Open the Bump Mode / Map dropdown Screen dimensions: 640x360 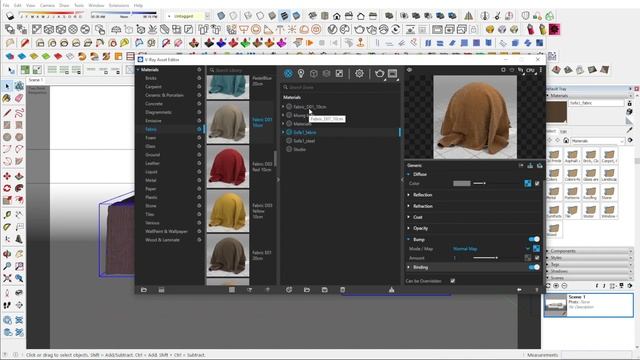491,249
